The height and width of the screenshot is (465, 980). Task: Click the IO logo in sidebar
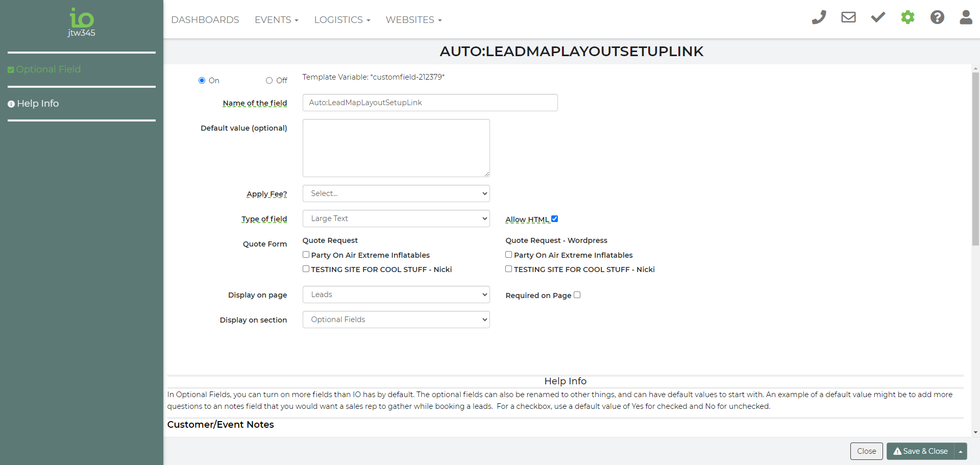tap(82, 19)
